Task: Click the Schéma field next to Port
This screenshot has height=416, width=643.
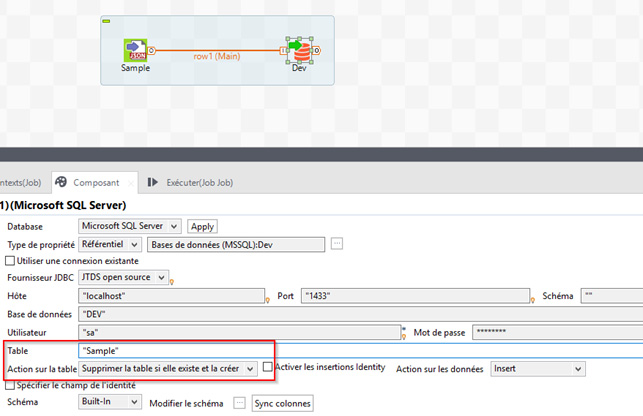Action: (612, 296)
